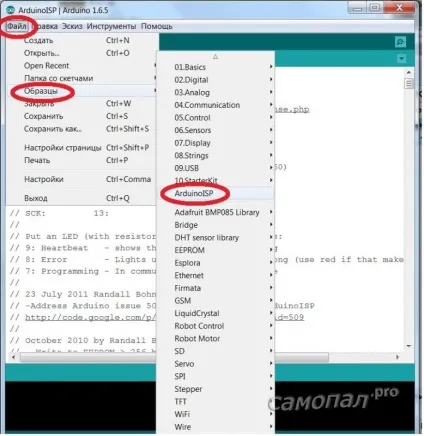Open the Инструменты menu
424x436 pixels.
coord(111,26)
